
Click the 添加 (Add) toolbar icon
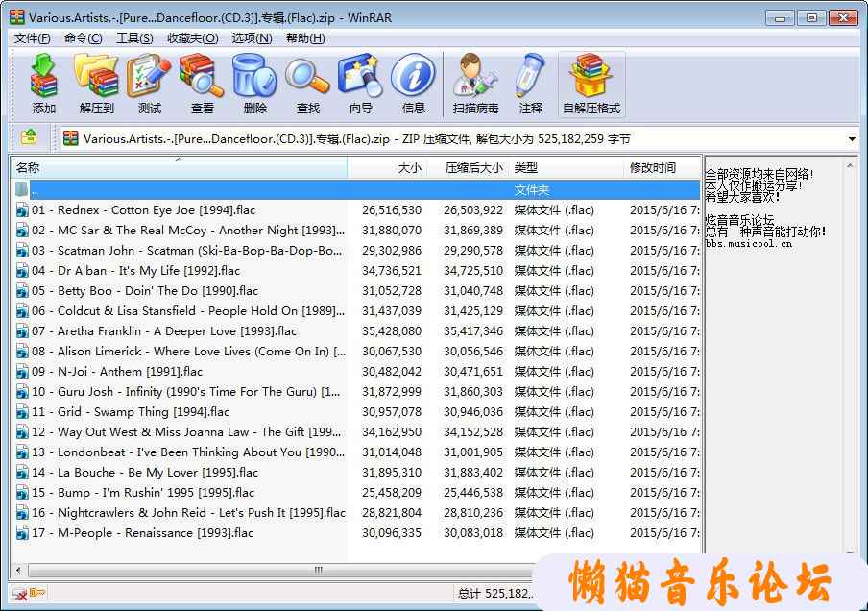[44, 76]
